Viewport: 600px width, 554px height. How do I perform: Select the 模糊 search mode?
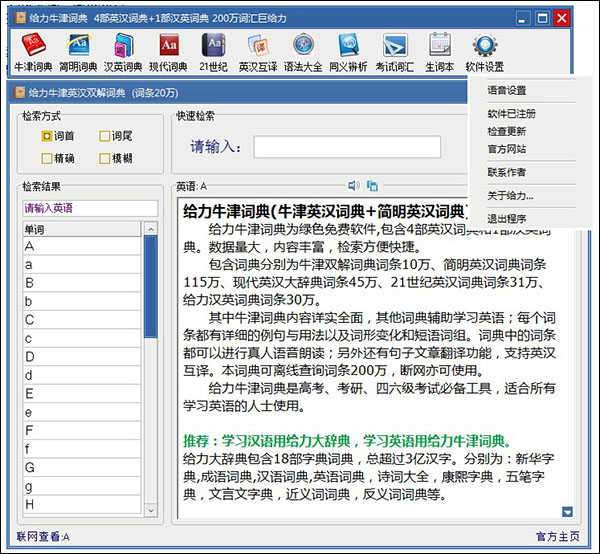[116, 158]
